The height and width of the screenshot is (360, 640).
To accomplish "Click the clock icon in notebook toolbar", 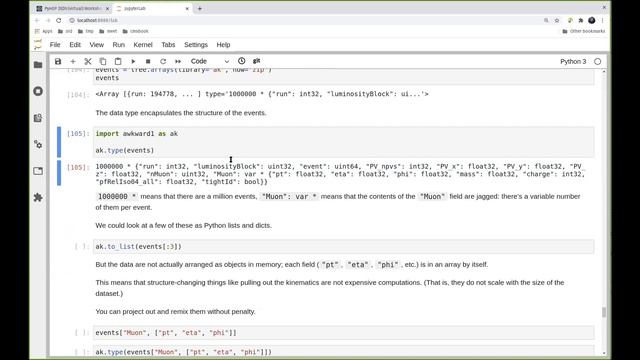I will pos(242,61).
